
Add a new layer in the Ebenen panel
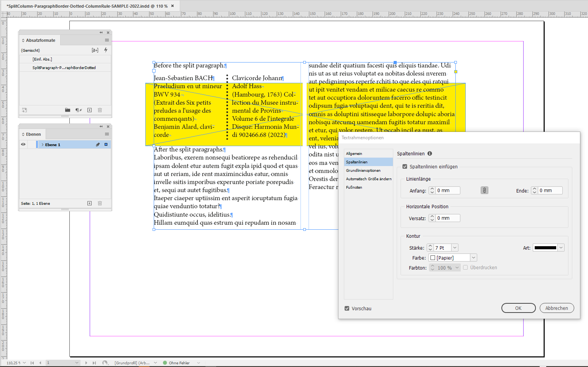tap(89, 203)
